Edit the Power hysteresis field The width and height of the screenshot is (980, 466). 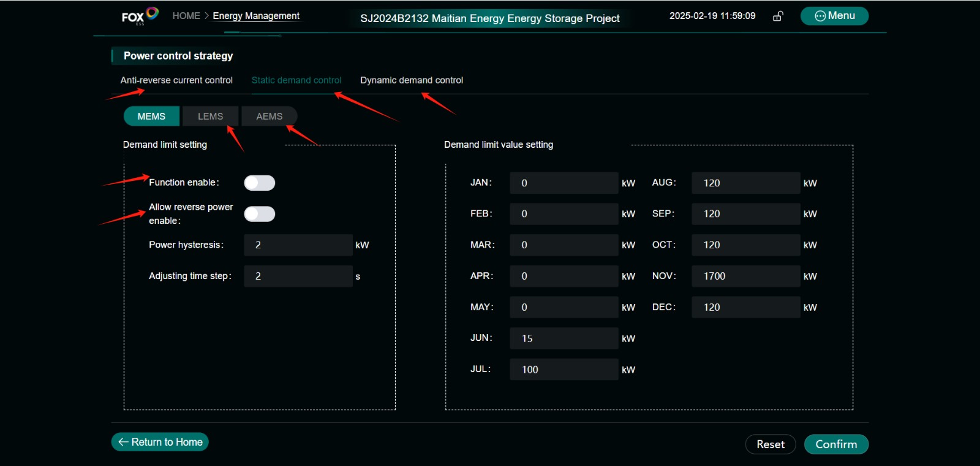pos(298,245)
